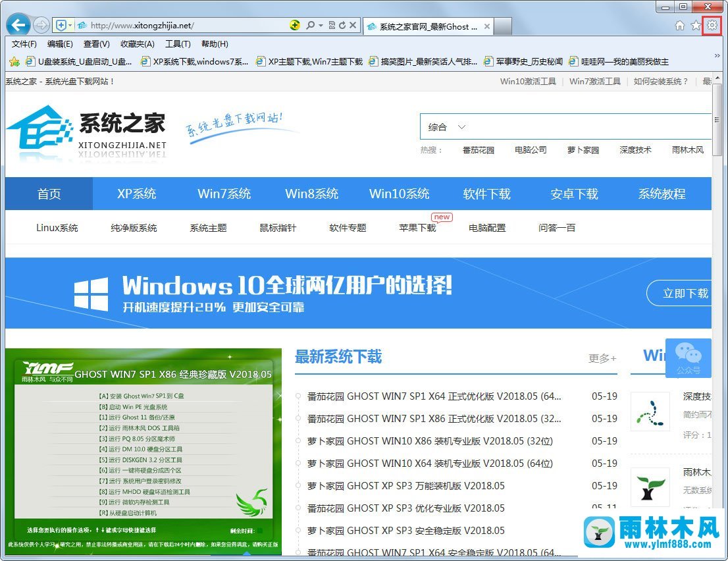This screenshot has height=561, width=728.
Task: Click the add-to-favorites-bar star icon
Action: coord(14,61)
